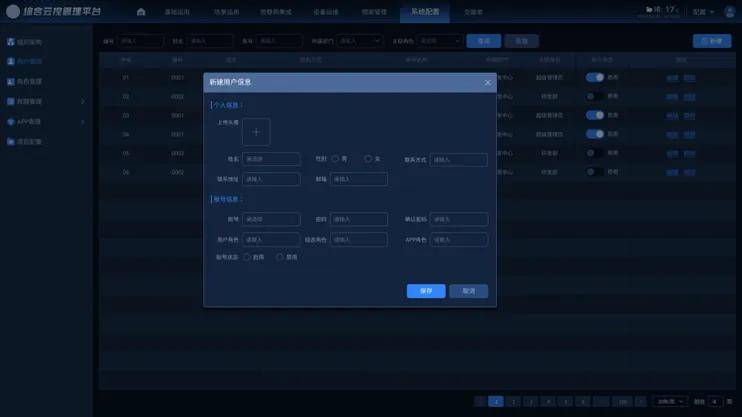Click the 权限管理 sidebar icon
The width and height of the screenshot is (742, 417).
click(x=11, y=101)
